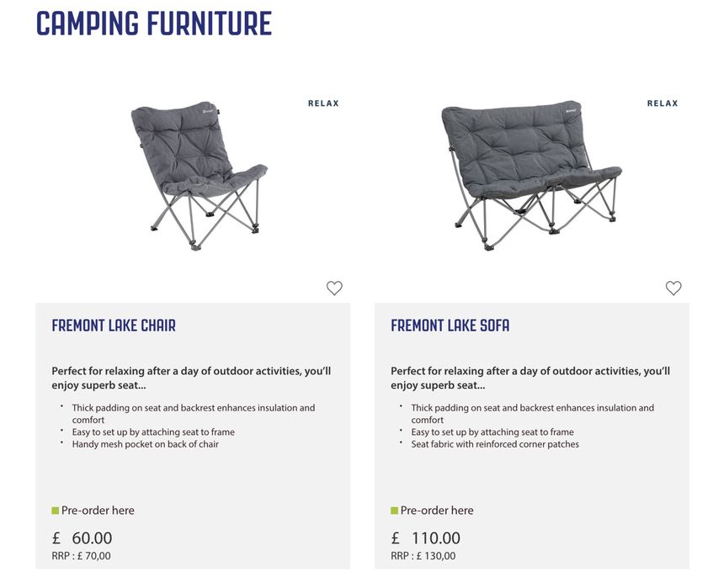Select 'Pre-order here' for the chair
The width and height of the screenshot is (713, 588).
(98, 511)
